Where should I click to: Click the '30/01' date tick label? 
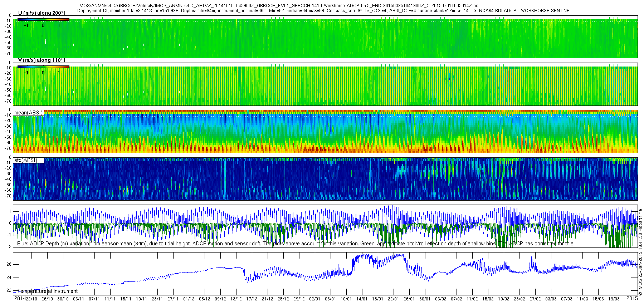click(x=425, y=299)
